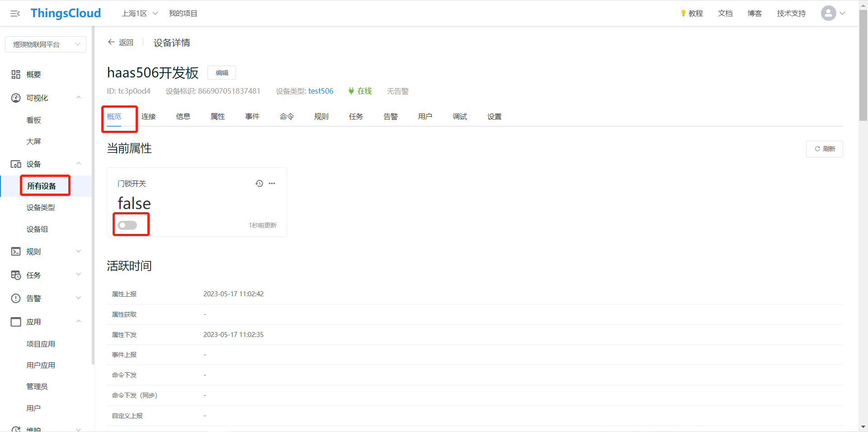Collapse the 可视化 menu section
Viewport: 868px width, 432px height.
[x=79, y=98]
